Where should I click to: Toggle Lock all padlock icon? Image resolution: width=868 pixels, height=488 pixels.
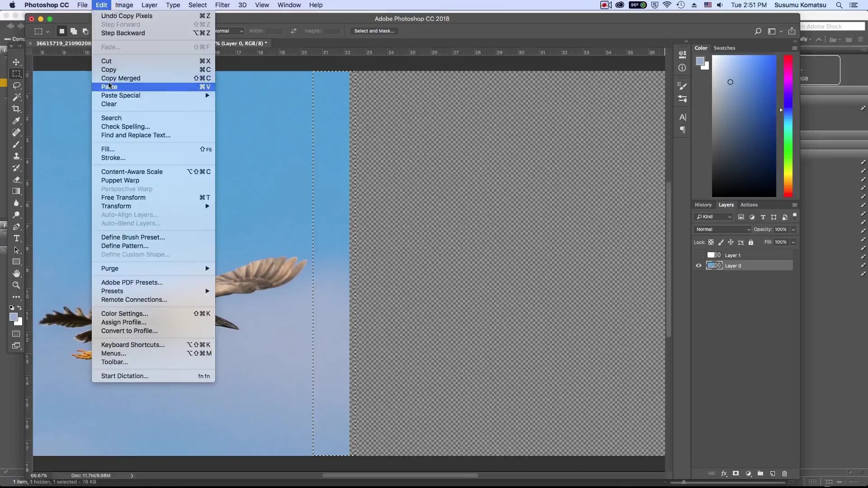751,242
